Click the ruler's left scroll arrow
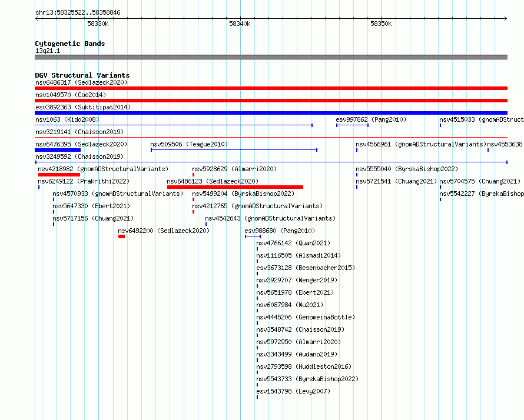Screen dimensions: 524x420 pyautogui.click(x=37, y=18)
